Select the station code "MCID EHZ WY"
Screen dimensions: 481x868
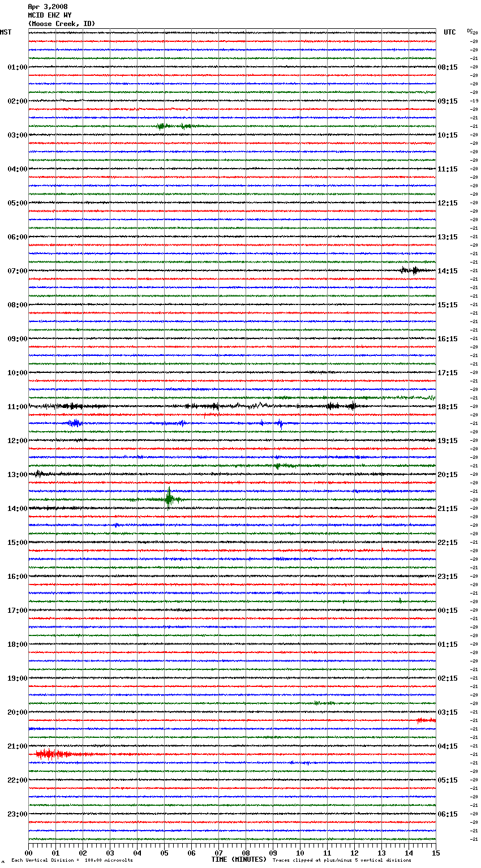point(50,15)
